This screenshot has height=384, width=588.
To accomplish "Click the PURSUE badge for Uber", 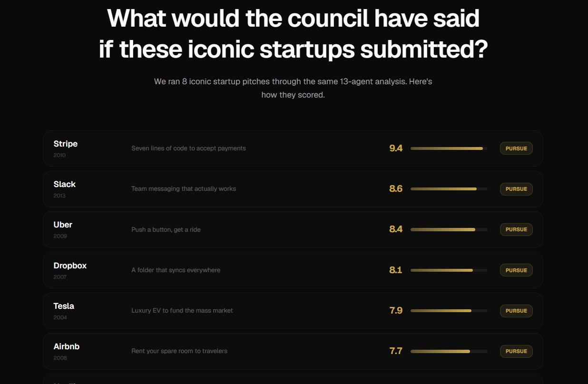I will pyautogui.click(x=516, y=229).
